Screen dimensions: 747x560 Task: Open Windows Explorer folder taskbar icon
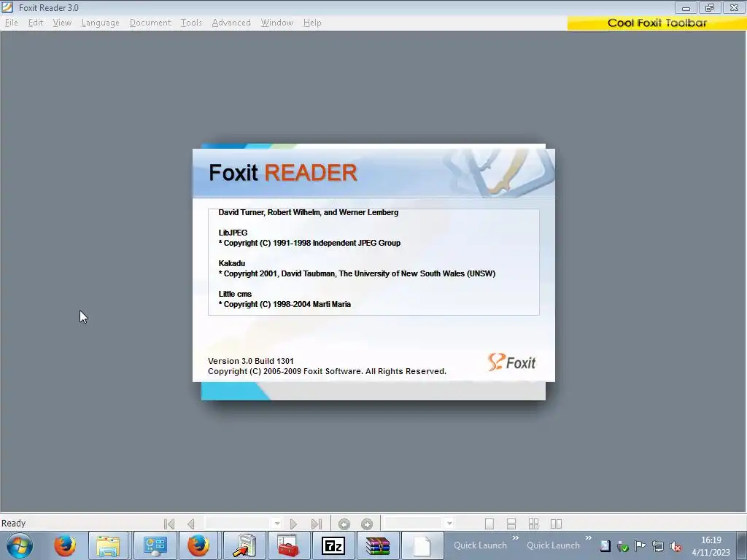108,545
